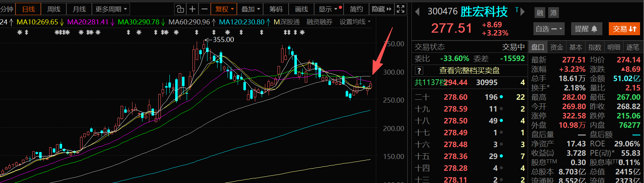This screenshot has width=644, height=183.
Task: Click the 筹码 chip distribution button
Action: coord(276,9)
